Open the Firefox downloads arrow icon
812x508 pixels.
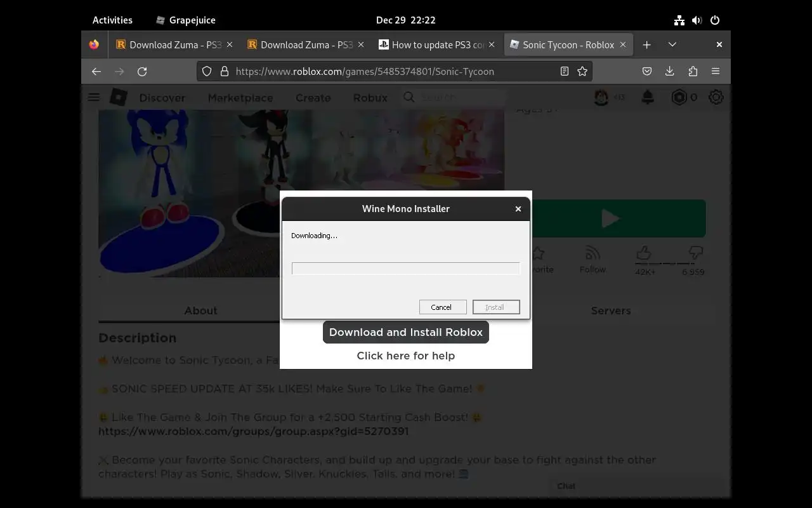point(669,72)
